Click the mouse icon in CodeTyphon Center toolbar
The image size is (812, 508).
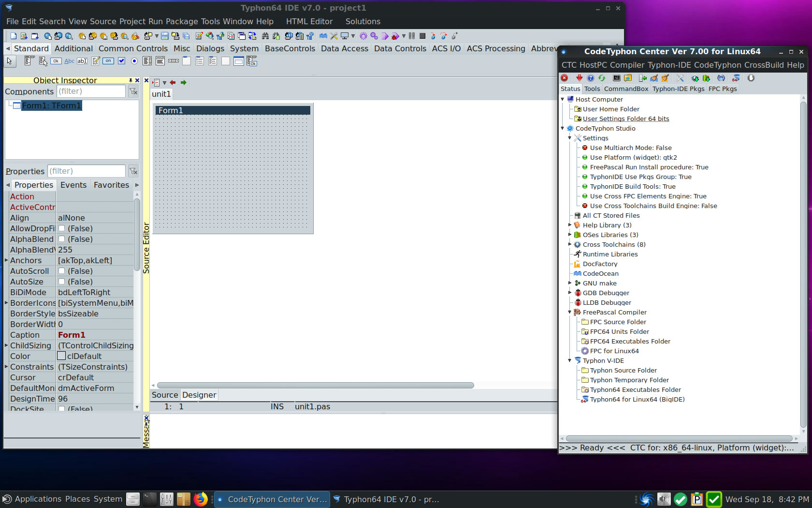point(751,78)
